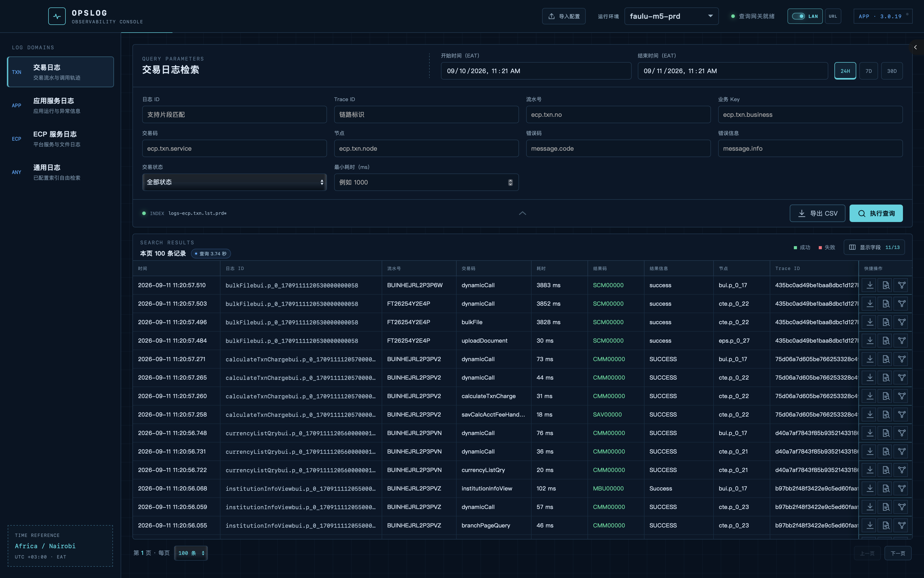Click the 错误信息 message.info field
Viewport: 924px width, 578px height.
(810, 148)
